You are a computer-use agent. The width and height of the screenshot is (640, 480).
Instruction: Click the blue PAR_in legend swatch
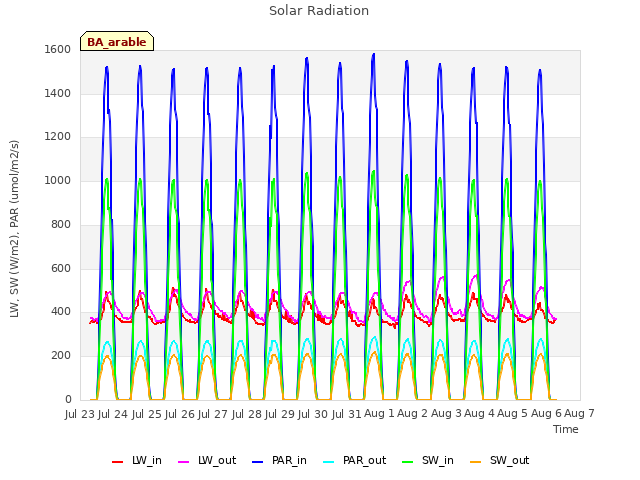coord(258,462)
